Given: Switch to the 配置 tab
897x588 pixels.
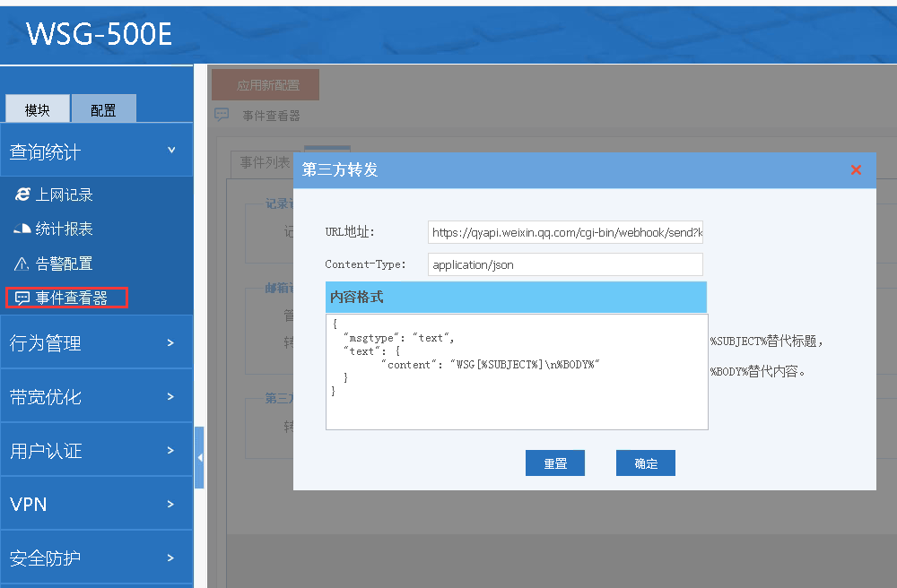Looking at the screenshot, I should click(x=103, y=109).
